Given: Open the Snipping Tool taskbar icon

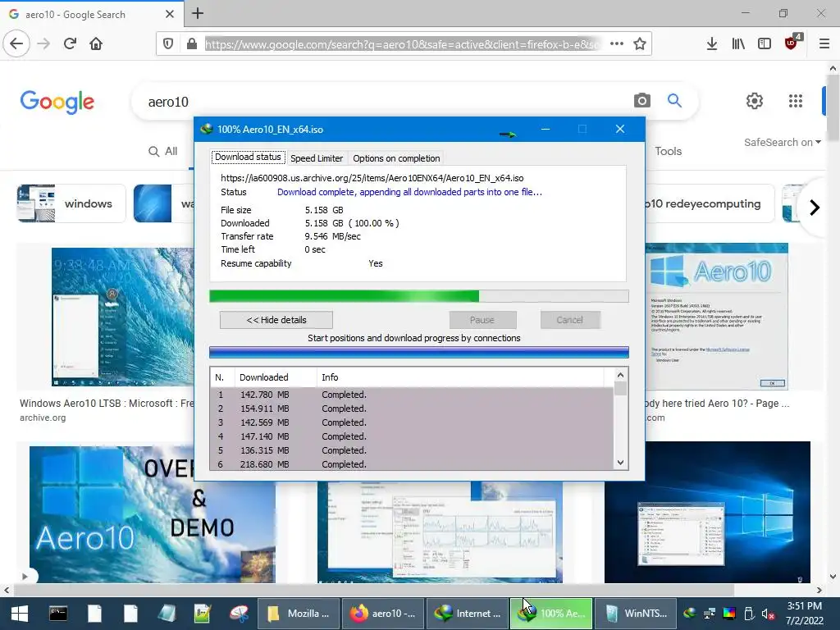Looking at the screenshot, I should coord(240,614).
